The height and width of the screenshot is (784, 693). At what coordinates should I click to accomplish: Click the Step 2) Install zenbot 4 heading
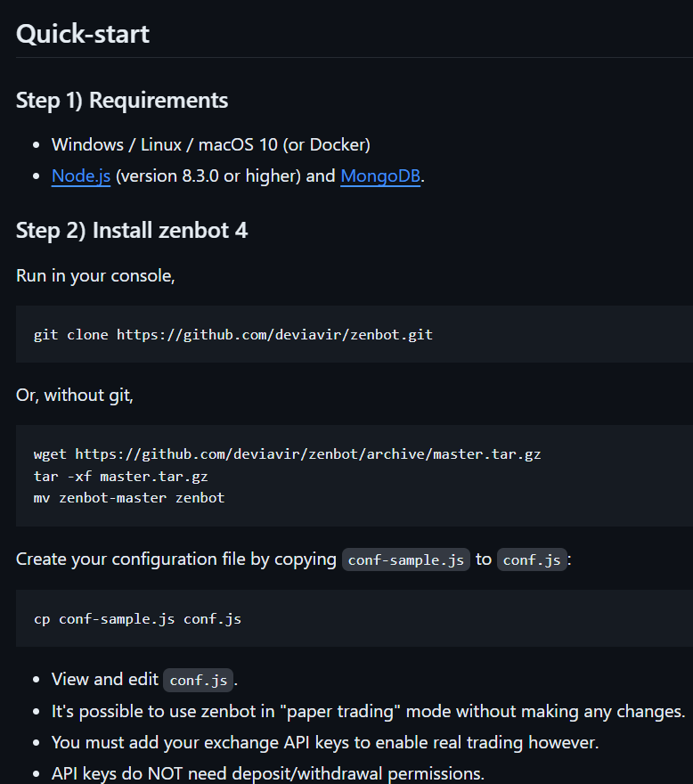[x=132, y=231]
